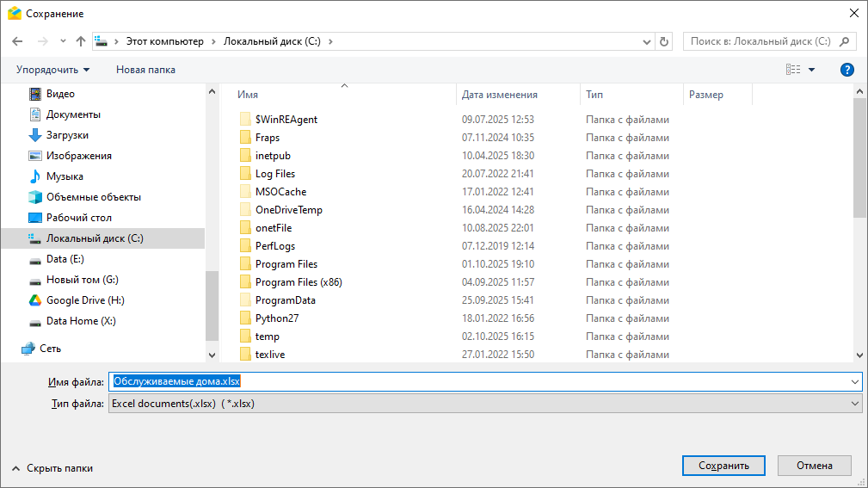Click the Музыка sidebar item
Screen dimensions: 868x488
(65, 176)
